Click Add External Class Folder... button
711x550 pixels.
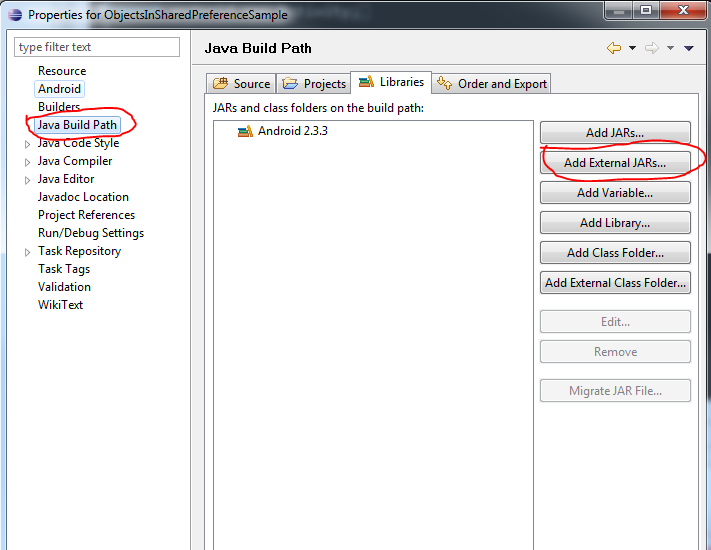pyautogui.click(x=615, y=282)
